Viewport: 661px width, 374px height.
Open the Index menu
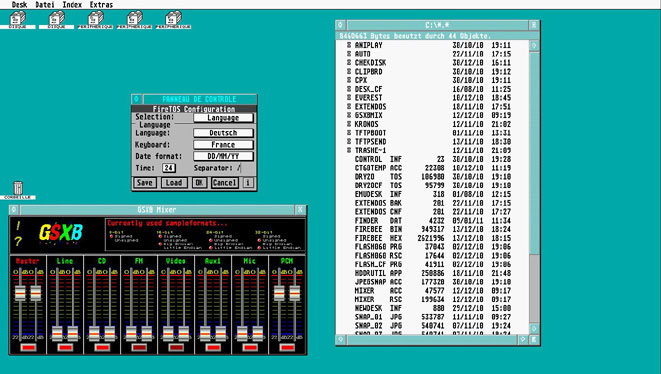[x=72, y=5]
